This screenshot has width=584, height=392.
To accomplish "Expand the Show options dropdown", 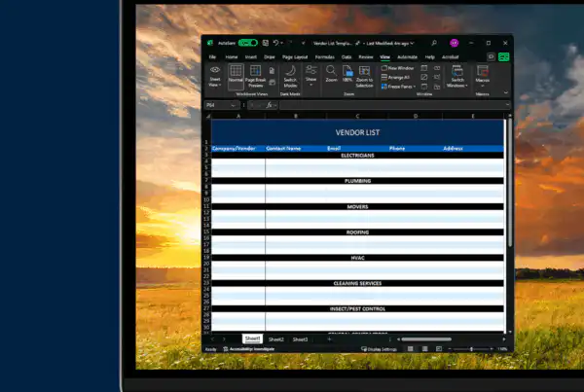I will 311,76.
